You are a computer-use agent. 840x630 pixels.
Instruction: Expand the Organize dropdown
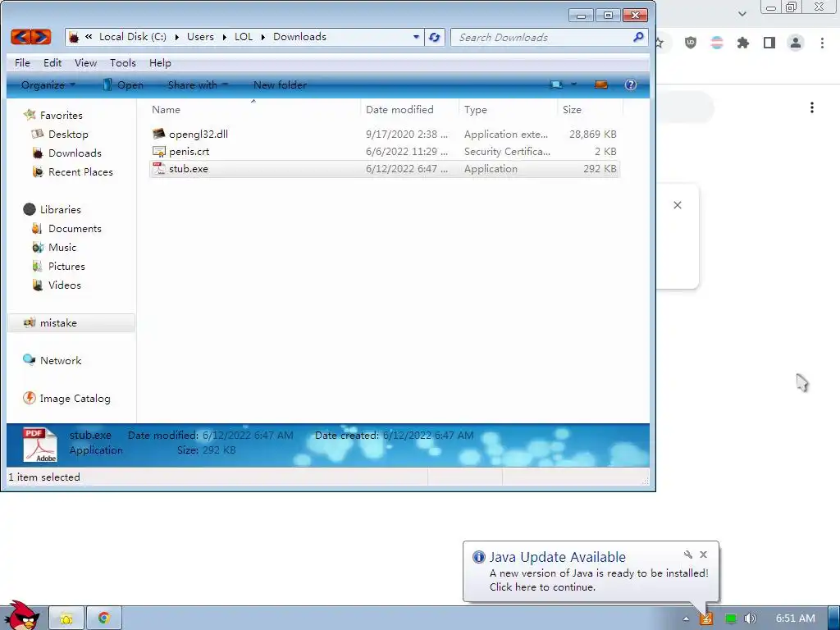click(48, 84)
